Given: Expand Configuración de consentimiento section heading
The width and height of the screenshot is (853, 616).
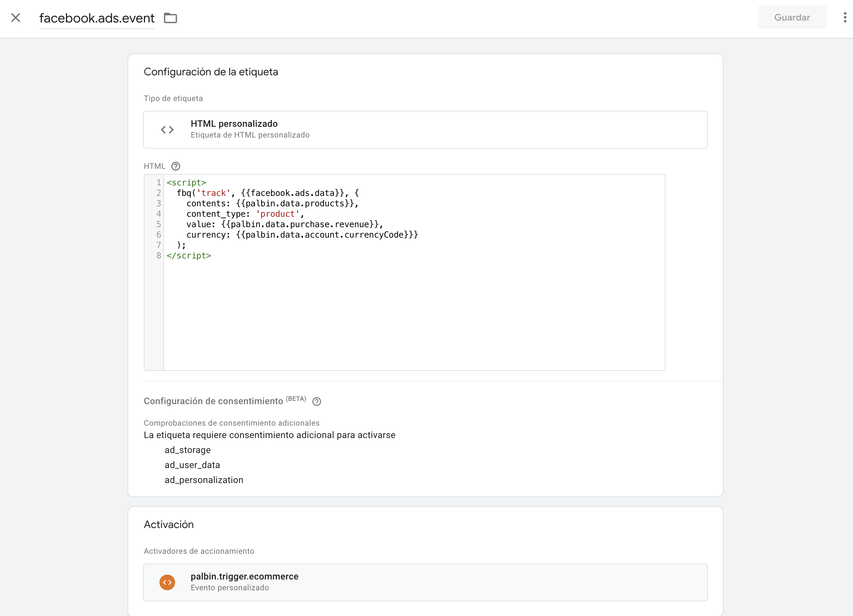Looking at the screenshot, I should click(x=213, y=401).
